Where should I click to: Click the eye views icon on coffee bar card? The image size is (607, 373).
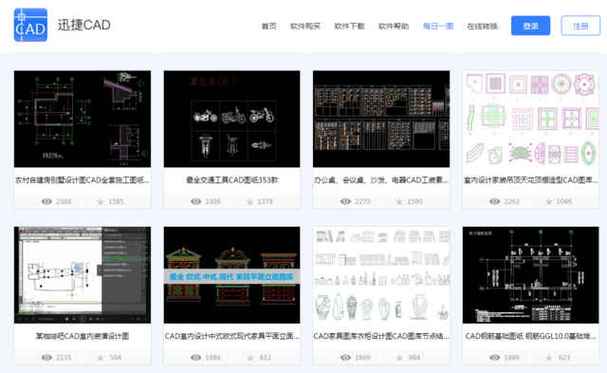tap(47, 357)
